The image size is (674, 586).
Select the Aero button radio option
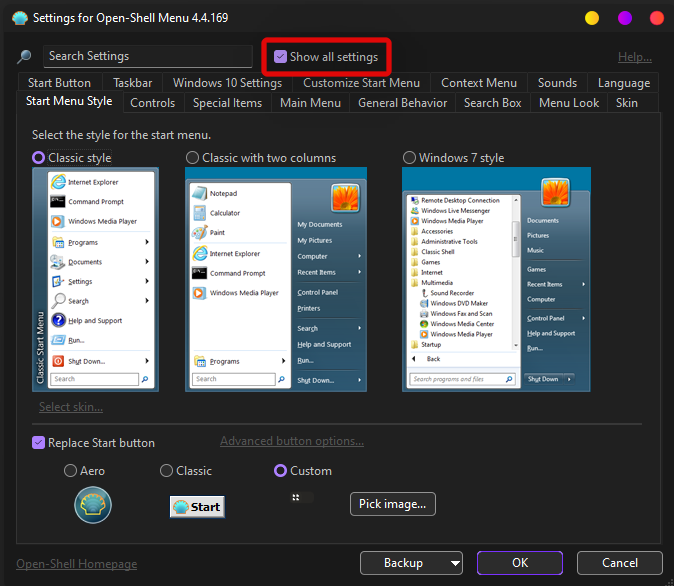click(70, 471)
